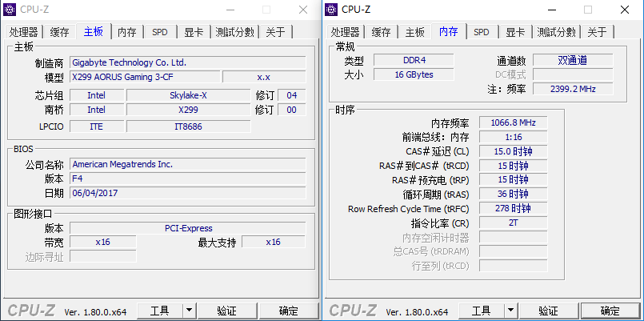This screenshot has width=644, height=321.
Task: Click the 工具 button in right window
Action: 481,311
